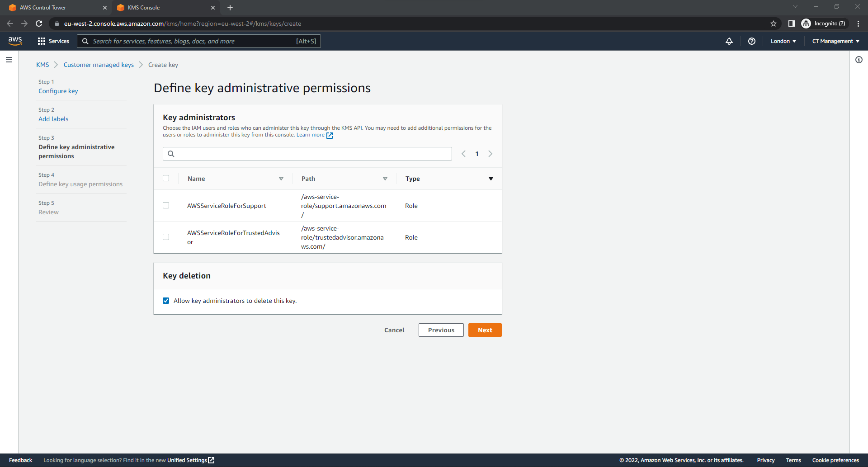
Task: Switch to the KMS Console tab
Action: coord(165,8)
